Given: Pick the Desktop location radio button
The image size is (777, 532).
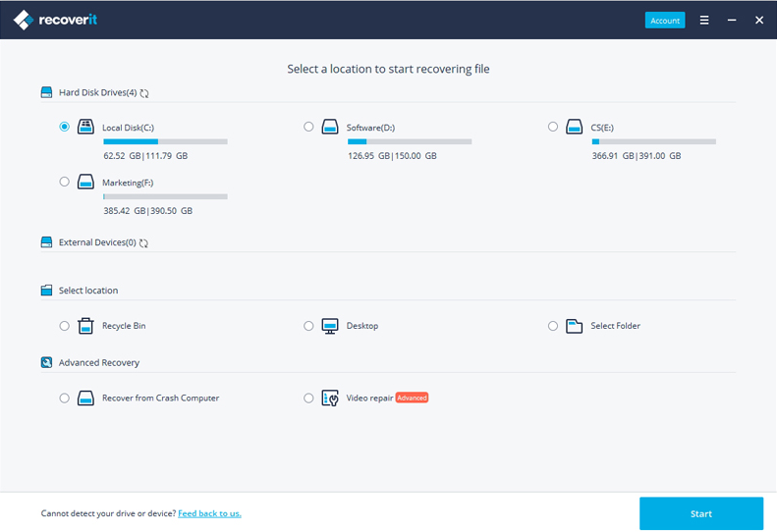Looking at the screenshot, I should tap(308, 326).
